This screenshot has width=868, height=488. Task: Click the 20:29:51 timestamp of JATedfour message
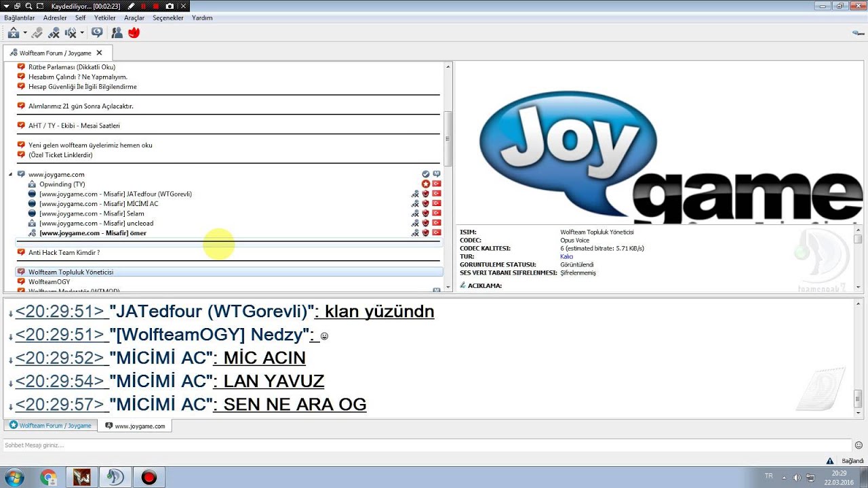tap(60, 312)
